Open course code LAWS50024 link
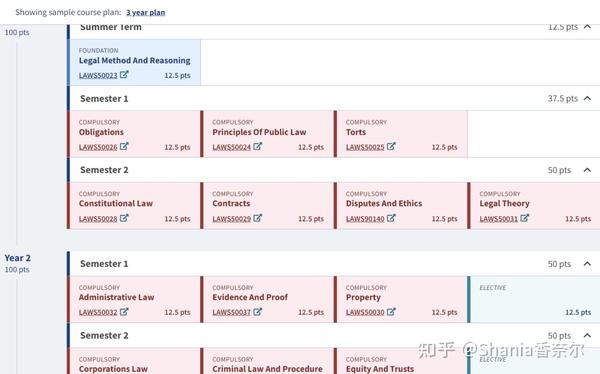The image size is (600, 374). coord(232,147)
